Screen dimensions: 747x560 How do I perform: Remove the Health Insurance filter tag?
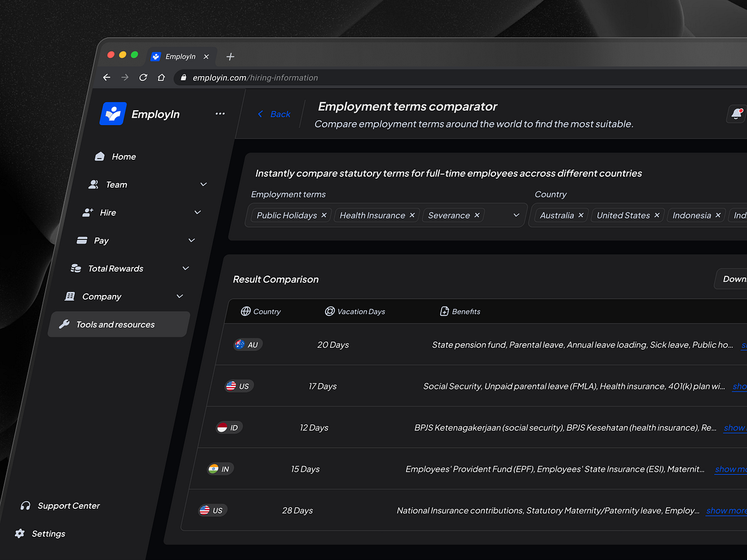(411, 215)
